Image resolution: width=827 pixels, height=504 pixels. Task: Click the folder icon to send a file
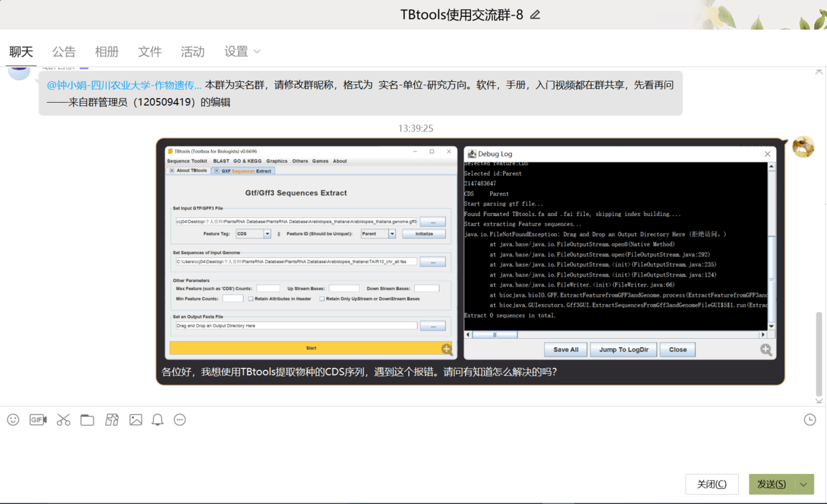point(87,419)
